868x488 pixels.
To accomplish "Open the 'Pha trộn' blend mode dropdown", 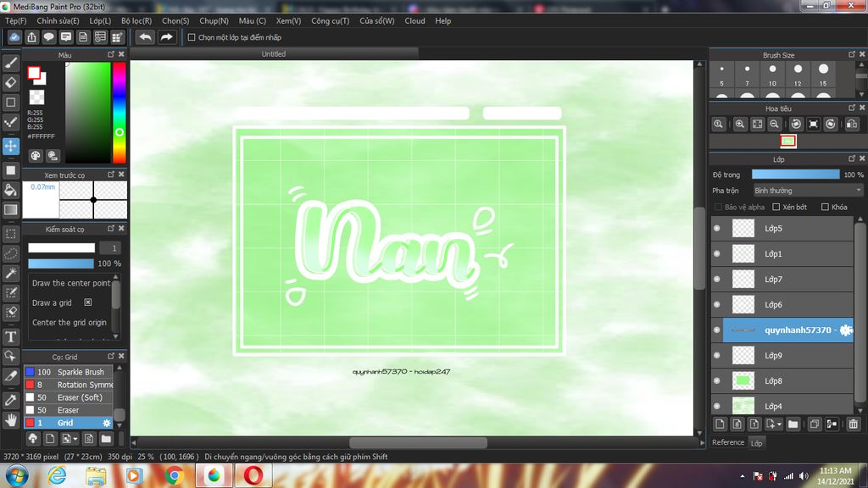I will point(808,191).
